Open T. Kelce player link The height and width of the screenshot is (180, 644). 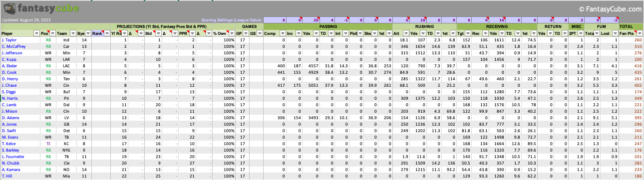coord(9,143)
